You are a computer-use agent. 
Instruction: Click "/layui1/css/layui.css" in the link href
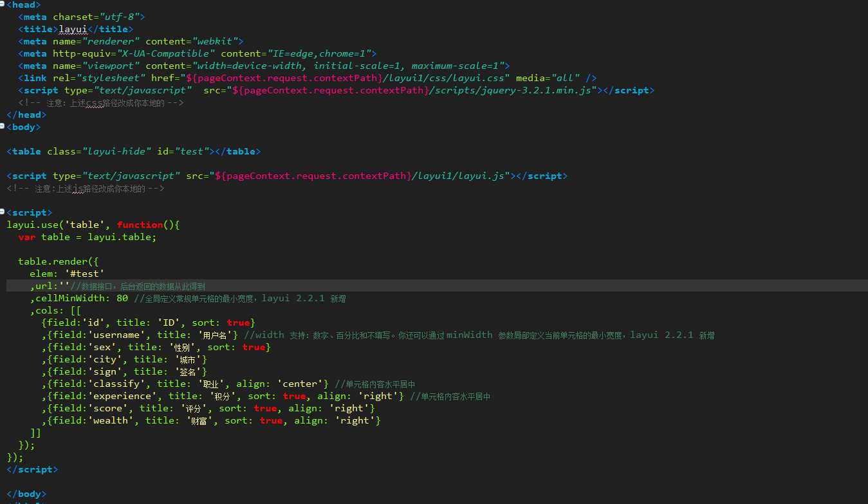click(x=446, y=78)
